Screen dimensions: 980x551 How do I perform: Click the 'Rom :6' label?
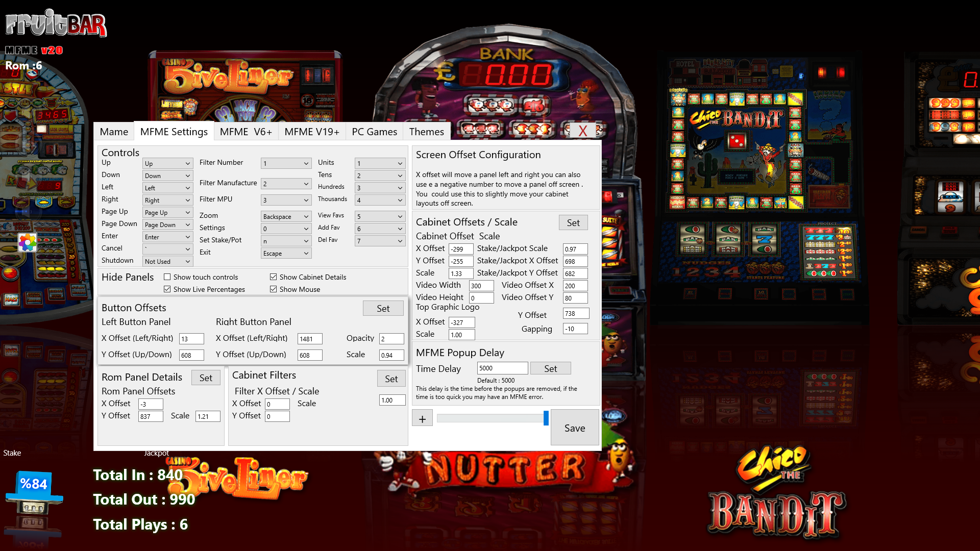point(23,65)
